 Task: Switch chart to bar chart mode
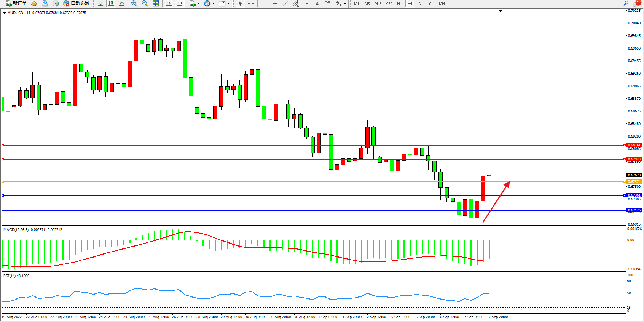(x=100, y=3)
